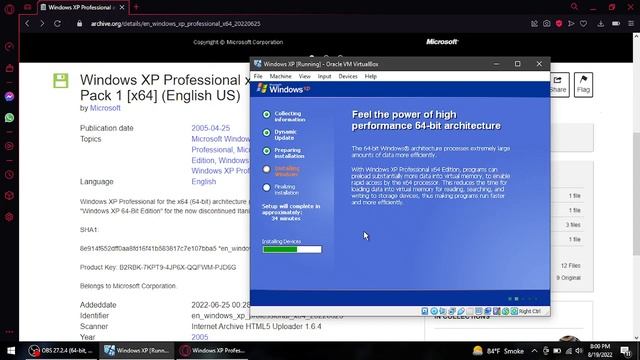Click the search tabs magnifier icon
Screen dimensions: 640x360
(x=574, y=7)
